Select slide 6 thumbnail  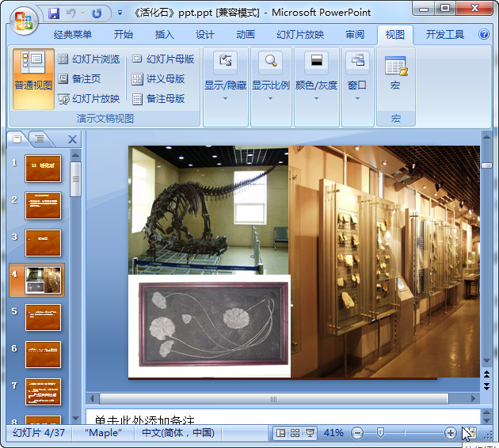click(43, 354)
